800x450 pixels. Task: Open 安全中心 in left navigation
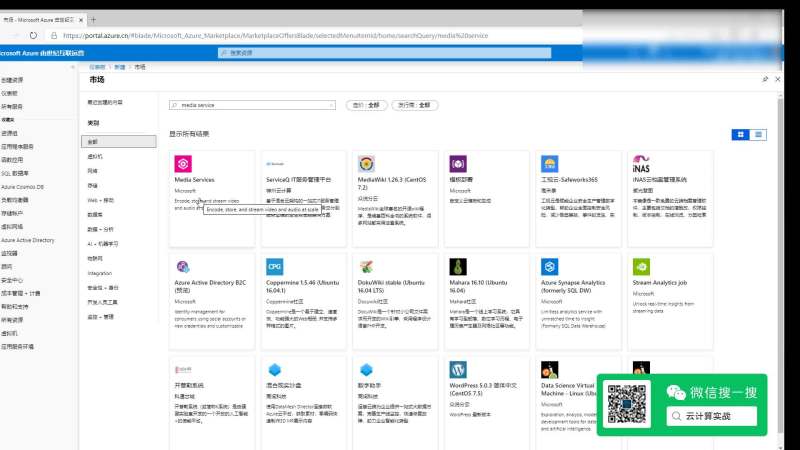click(x=12, y=280)
